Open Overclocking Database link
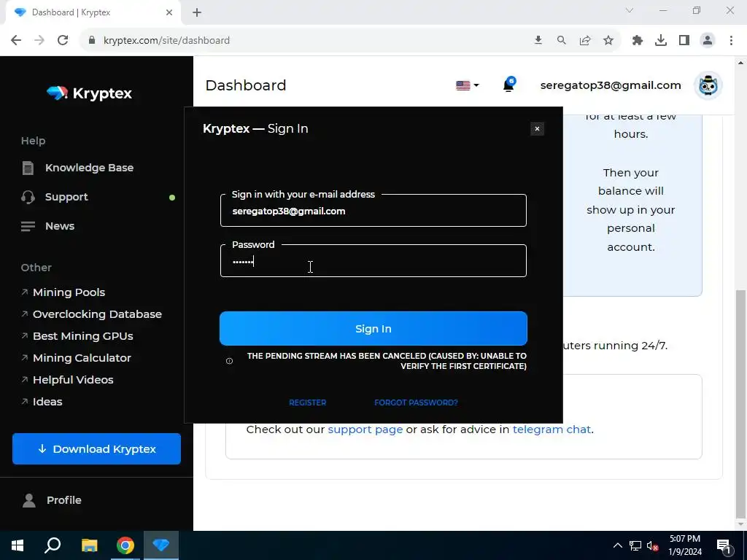The width and height of the screenshot is (747, 560). pos(97,314)
